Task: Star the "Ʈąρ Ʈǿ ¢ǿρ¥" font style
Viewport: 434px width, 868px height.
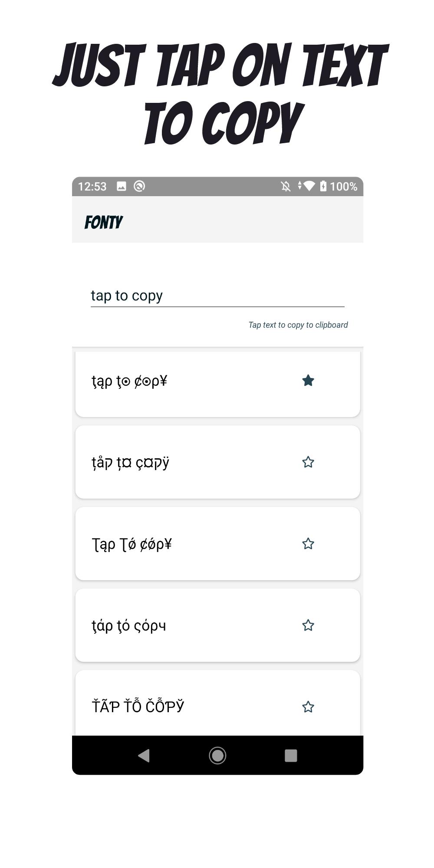Action: pos(308,544)
